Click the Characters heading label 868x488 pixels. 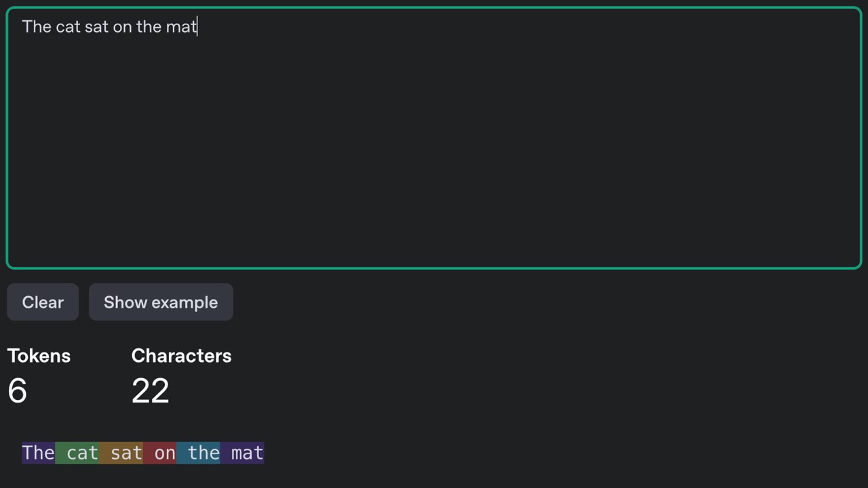(181, 356)
